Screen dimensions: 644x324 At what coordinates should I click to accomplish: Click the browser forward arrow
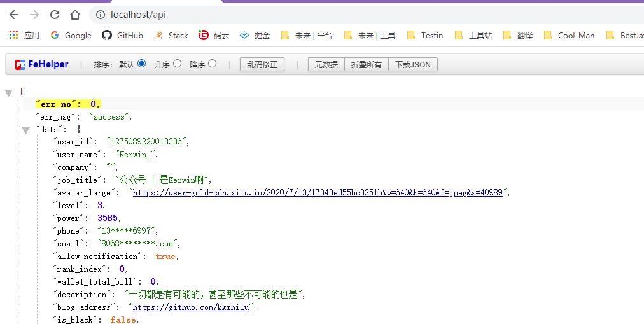coord(34,15)
